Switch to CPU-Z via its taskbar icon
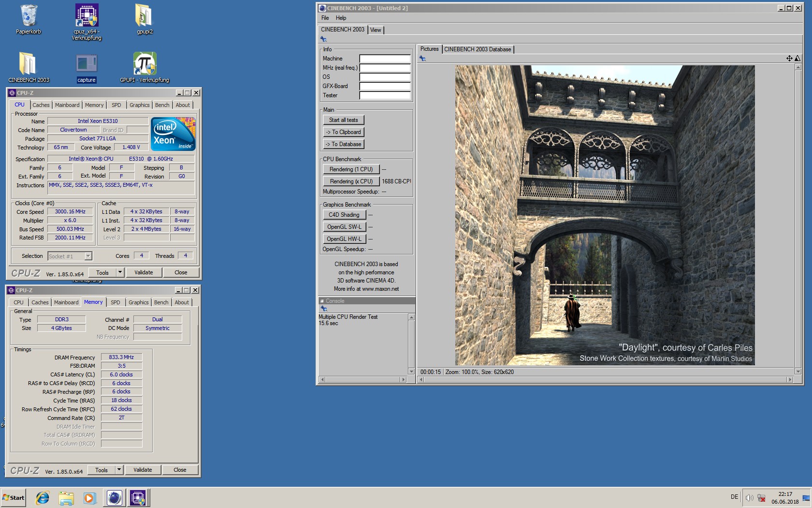812x508 pixels. point(138,497)
